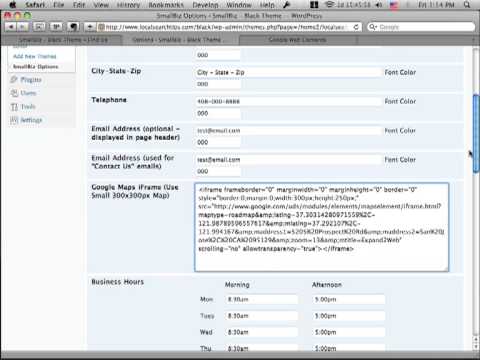This screenshot has height=360, width=480.
Task: Go forward with Safari forward arrow
Action: pos(22,27)
